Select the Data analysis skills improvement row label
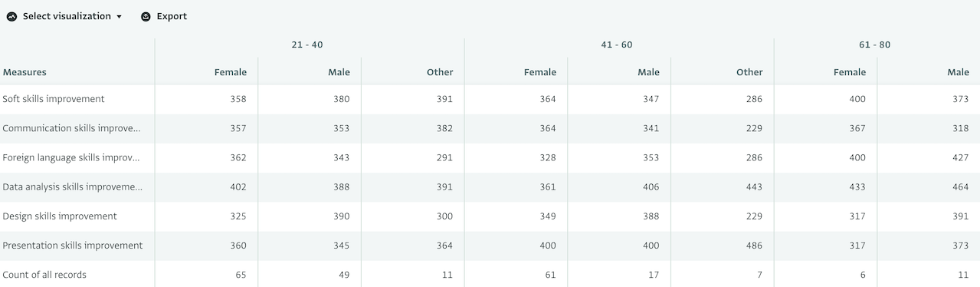Screen dimensions: 980x287 click(73, 186)
